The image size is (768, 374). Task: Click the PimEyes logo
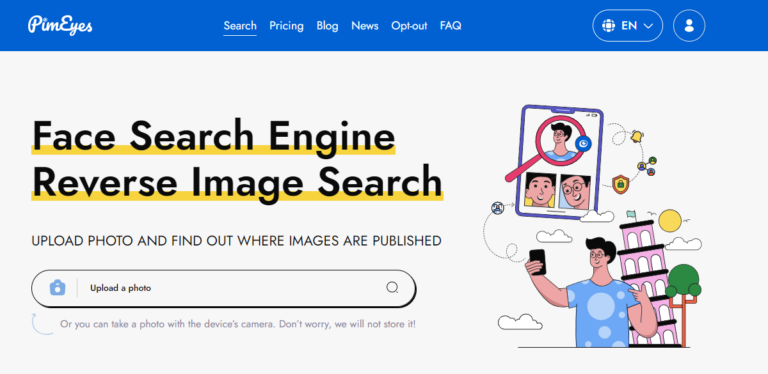tap(60, 25)
